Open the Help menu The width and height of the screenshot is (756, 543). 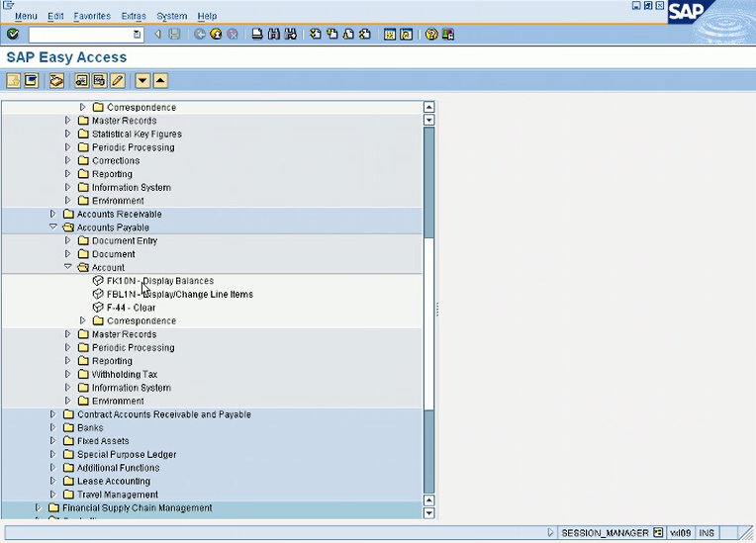point(207,16)
